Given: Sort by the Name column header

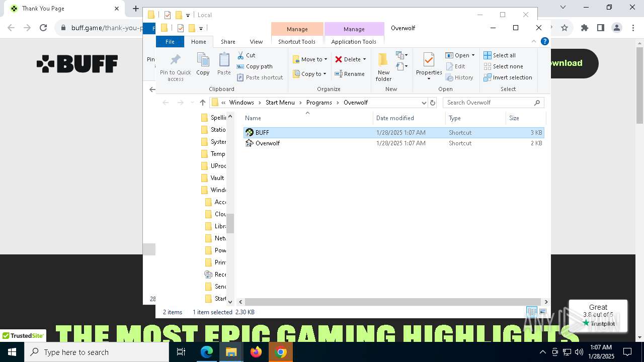Looking at the screenshot, I should point(307,118).
